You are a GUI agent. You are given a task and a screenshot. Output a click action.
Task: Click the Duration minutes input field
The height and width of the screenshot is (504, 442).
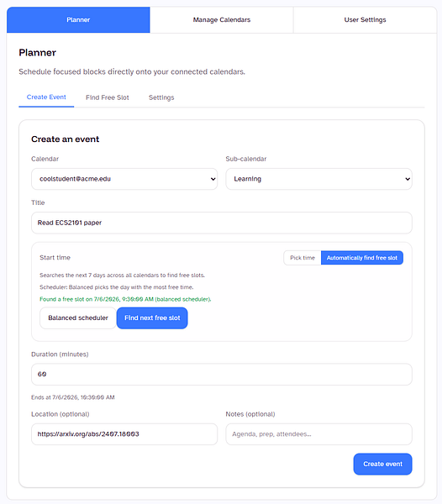(x=222, y=374)
